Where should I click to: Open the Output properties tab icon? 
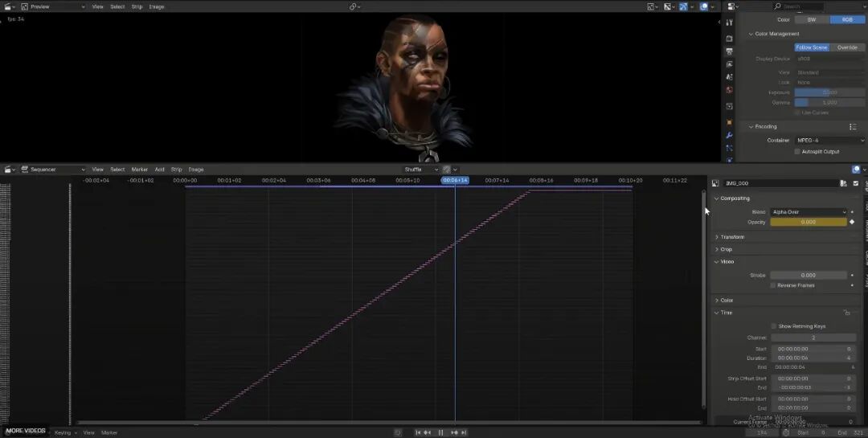[730, 51]
